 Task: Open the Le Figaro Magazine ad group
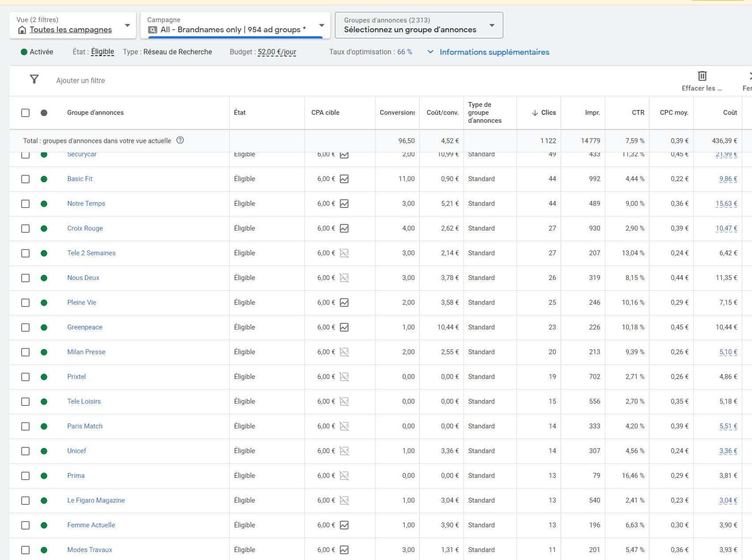pos(96,500)
